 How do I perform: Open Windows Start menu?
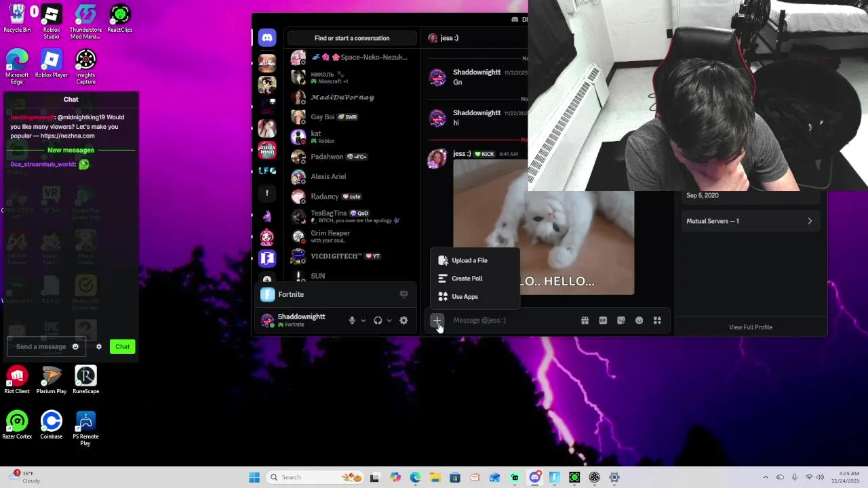[x=254, y=477]
